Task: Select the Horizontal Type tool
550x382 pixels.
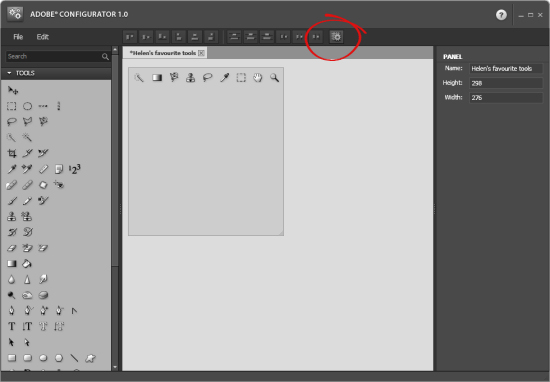Action: (12, 327)
